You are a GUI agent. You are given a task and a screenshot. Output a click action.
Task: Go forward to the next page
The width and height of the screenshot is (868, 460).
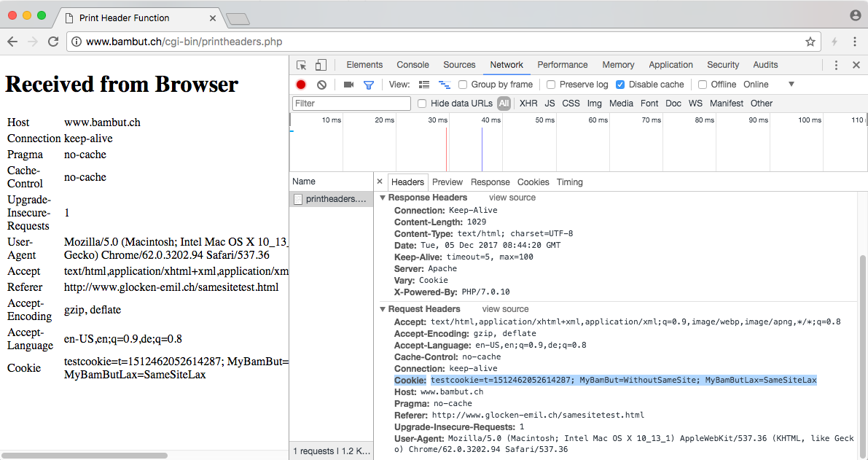pyautogui.click(x=33, y=42)
